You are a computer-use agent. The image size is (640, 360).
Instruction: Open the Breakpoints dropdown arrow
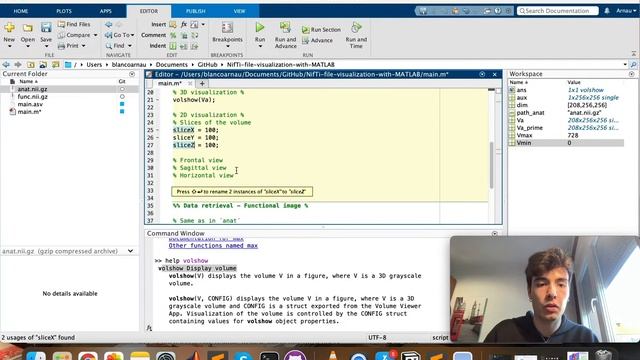coord(227,46)
